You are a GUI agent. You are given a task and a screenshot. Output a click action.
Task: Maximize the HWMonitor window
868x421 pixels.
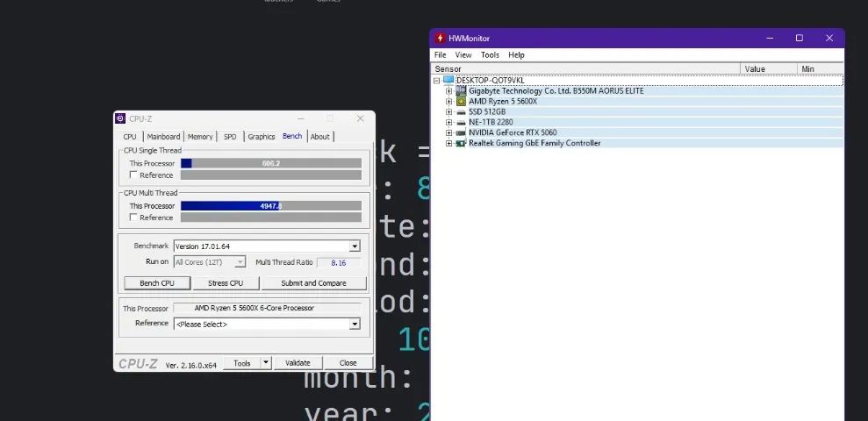(x=800, y=39)
